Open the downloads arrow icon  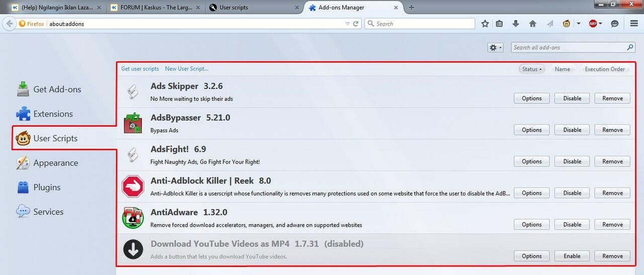click(516, 24)
